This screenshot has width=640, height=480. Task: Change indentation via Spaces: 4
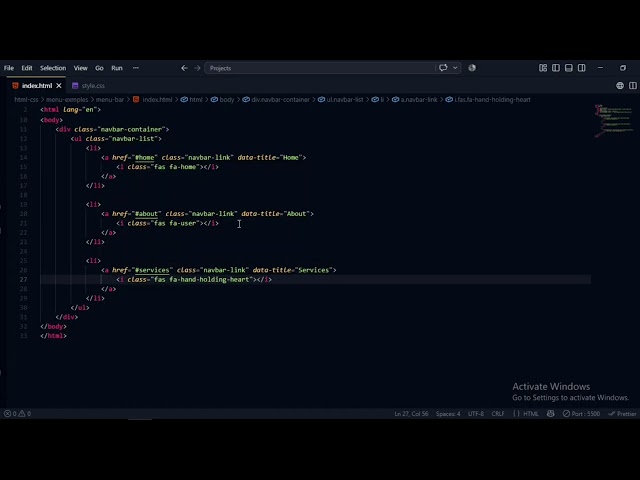(448, 413)
